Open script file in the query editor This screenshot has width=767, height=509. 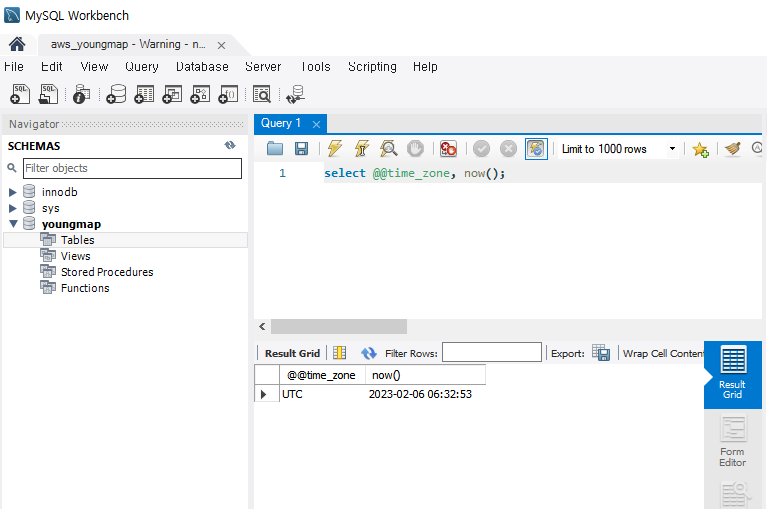(275, 148)
